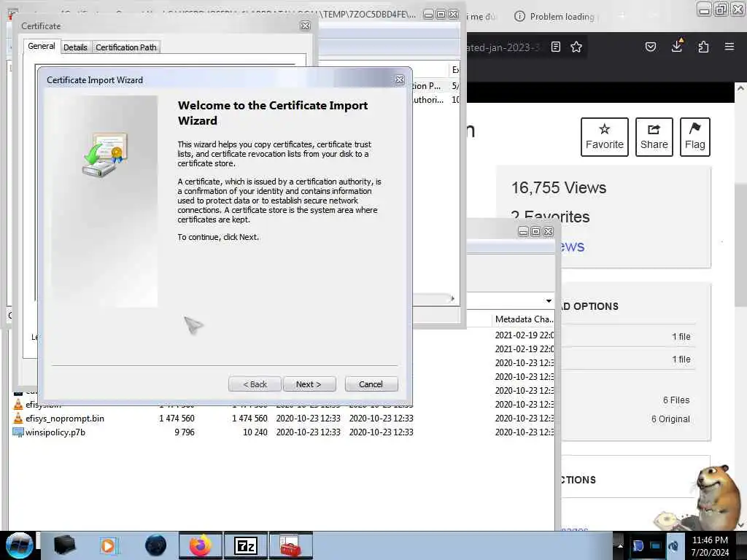Open the dark globe taskbar icon
The height and width of the screenshot is (560, 747).
coord(156,545)
